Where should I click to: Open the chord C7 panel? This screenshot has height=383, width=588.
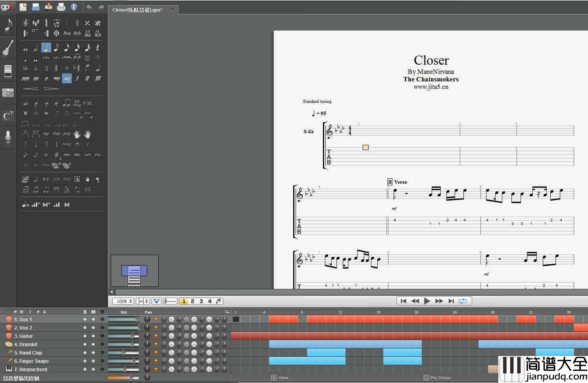(x=8, y=116)
